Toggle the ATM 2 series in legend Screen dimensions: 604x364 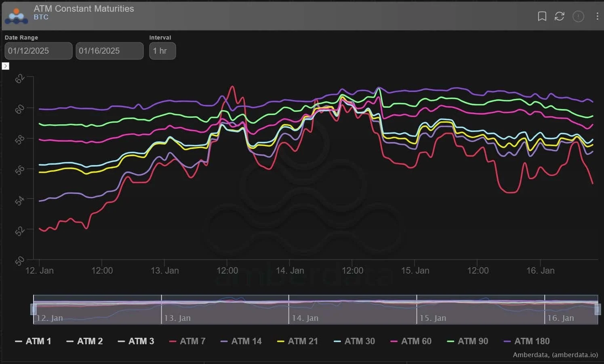[84, 341]
